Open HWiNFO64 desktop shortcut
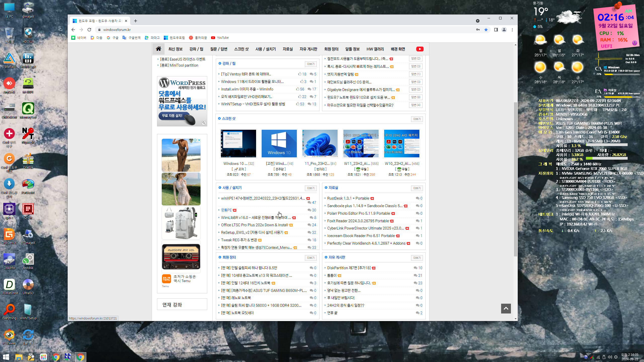The image size is (644, 362). pyautogui.click(x=28, y=60)
